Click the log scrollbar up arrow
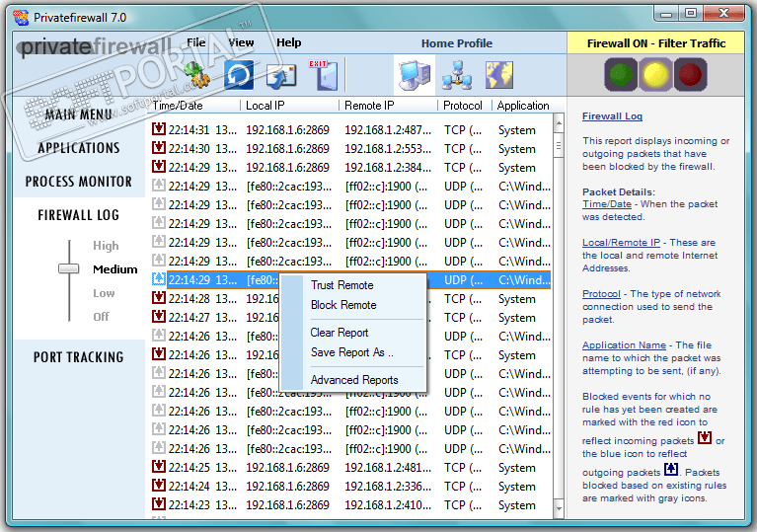The image size is (757, 532). (x=558, y=123)
